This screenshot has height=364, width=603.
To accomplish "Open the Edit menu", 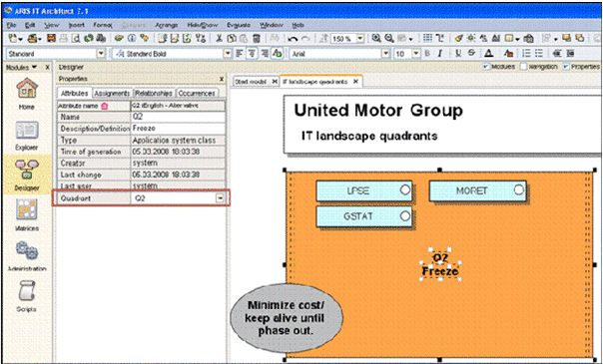I will [30, 25].
